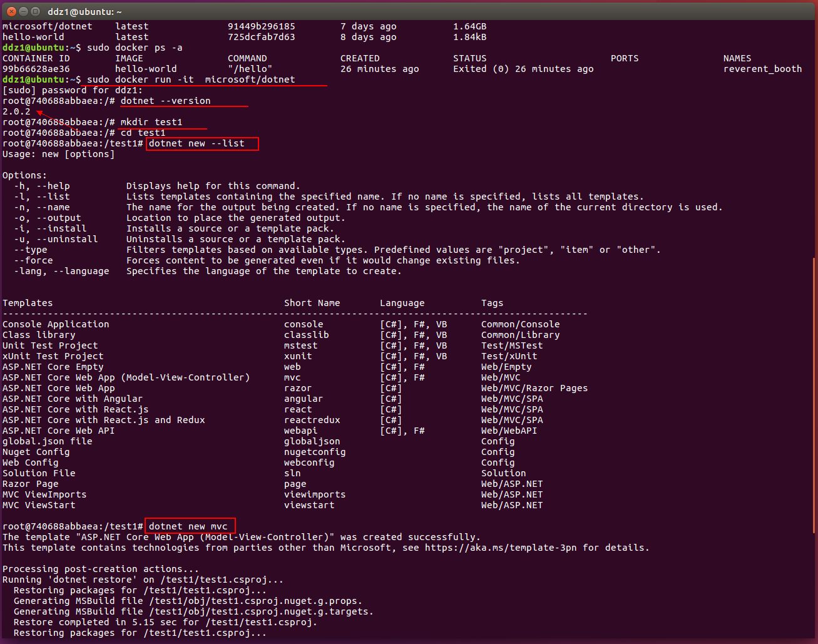Click the 'viewimports' short name
The image size is (818, 644).
point(315,494)
